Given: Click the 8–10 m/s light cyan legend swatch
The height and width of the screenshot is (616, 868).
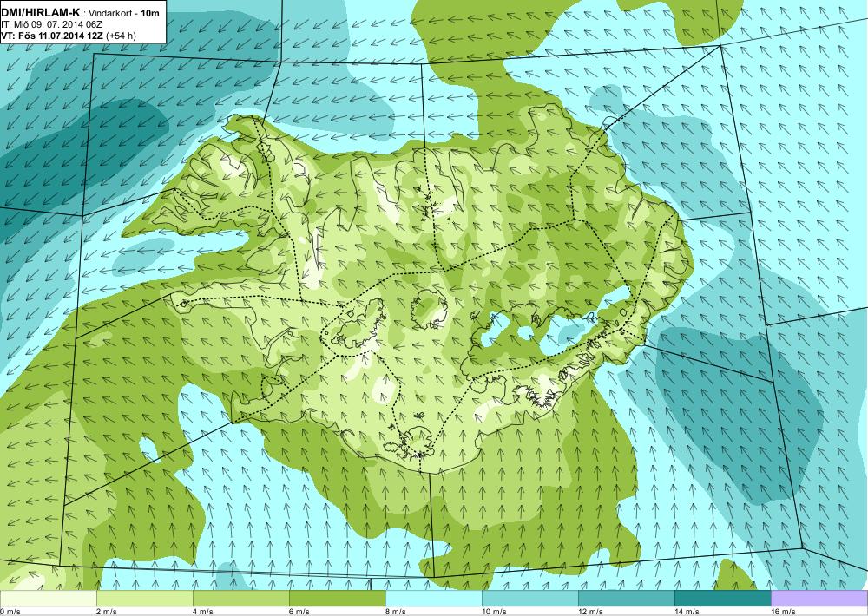Looking at the screenshot, I should 433,599.
